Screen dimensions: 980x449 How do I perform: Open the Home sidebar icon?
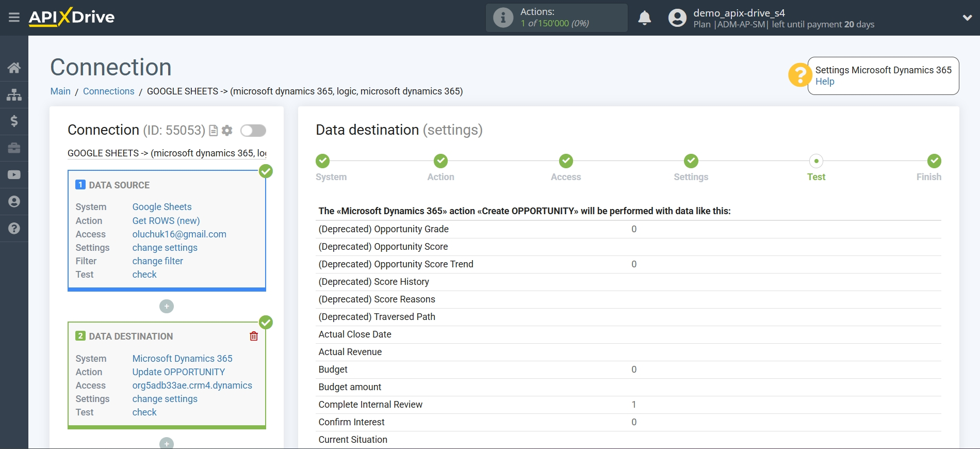click(x=14, y=68)
